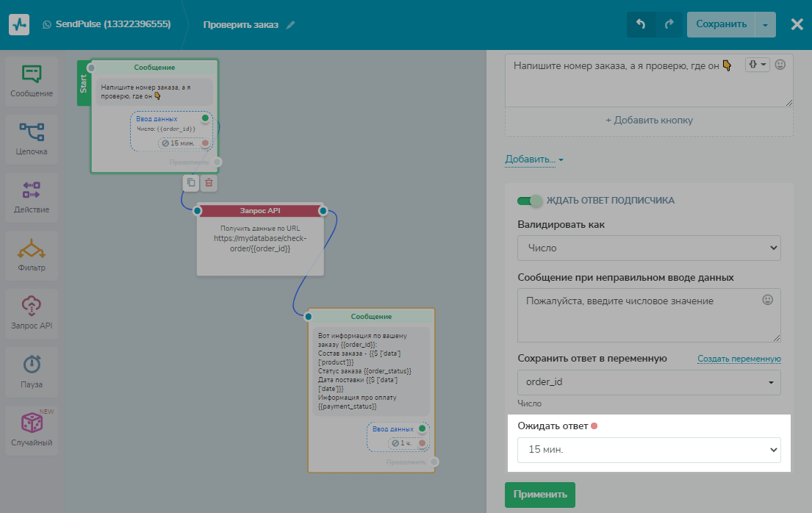Screen dimensions: 812x513
Task: Close the flow editor with X
Action: 797,24
